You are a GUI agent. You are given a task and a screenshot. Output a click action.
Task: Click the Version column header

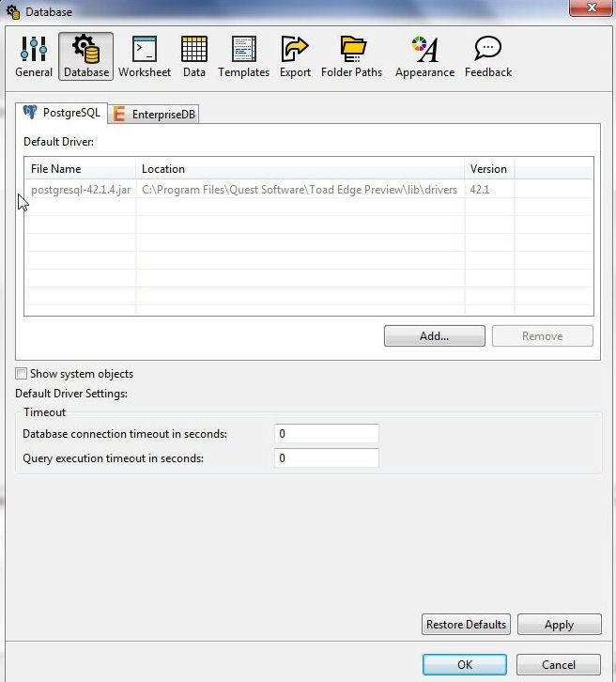(x=489, y=168)
